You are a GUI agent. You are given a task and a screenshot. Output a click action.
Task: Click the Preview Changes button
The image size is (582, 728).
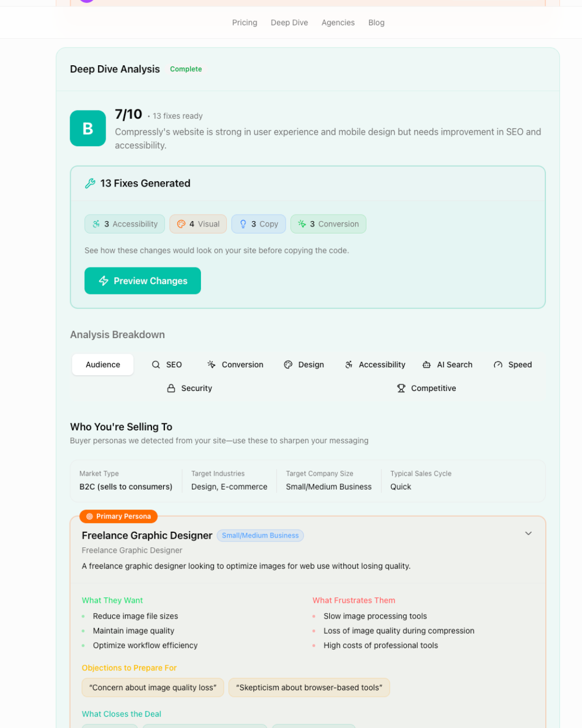point(142,280)
